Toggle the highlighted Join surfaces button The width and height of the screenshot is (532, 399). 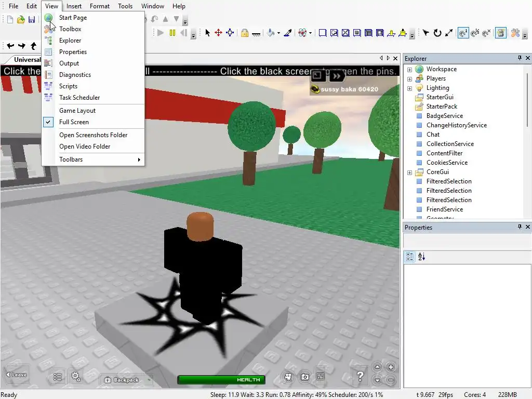(501, 33)
